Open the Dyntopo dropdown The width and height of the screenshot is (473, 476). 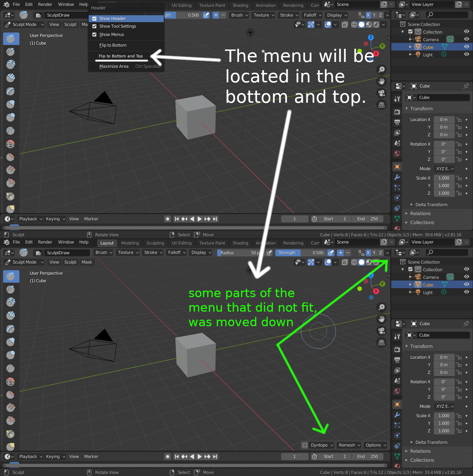click(322, 445)
